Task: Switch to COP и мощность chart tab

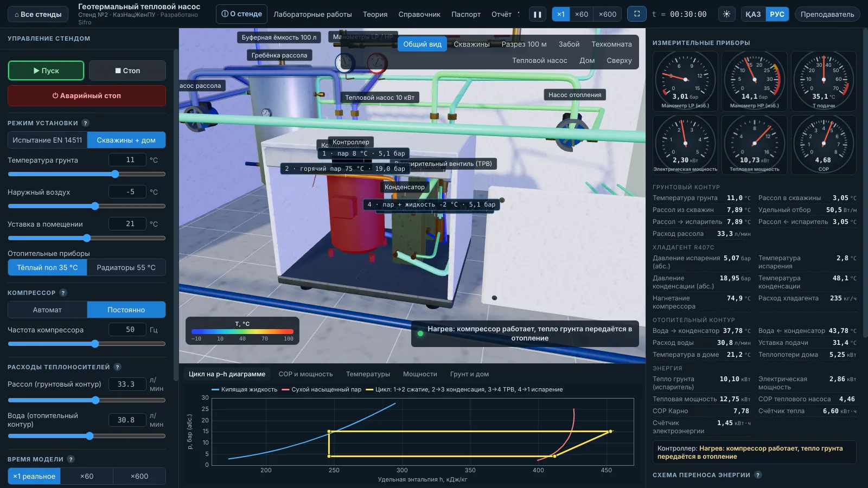Action: coord(305,374)
